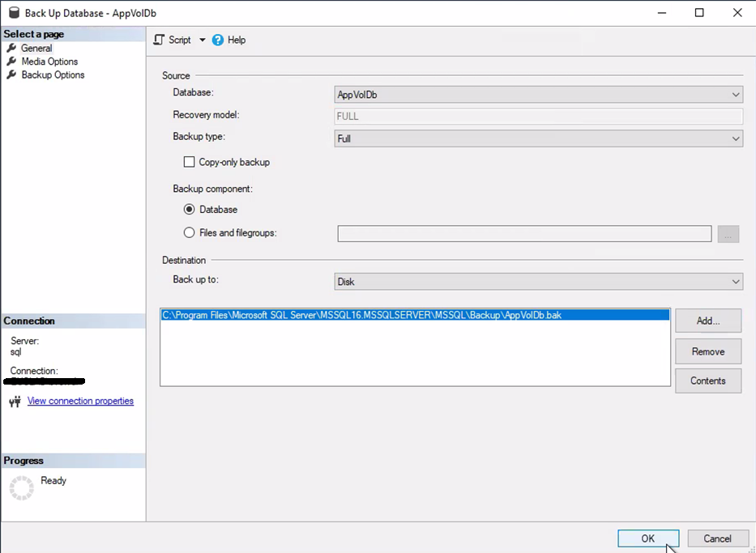Click the Ready progress spinner icon
Image resolution: width=756 pixels, height=553 pixels.
coord(21,487)
